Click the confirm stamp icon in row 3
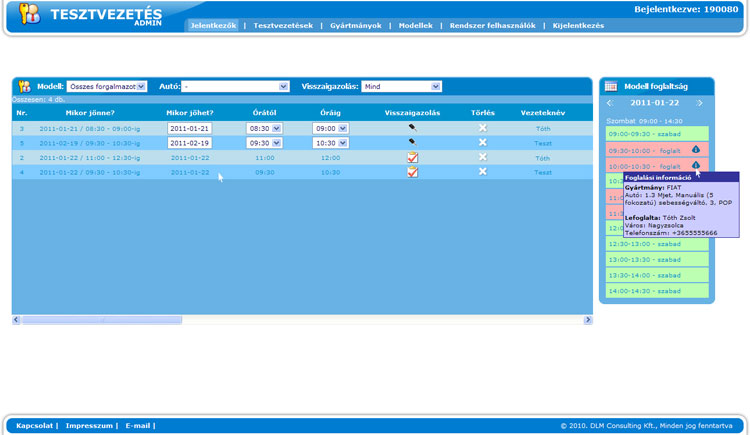The width and height of the screenshot is (750, 435). [412, 128]
